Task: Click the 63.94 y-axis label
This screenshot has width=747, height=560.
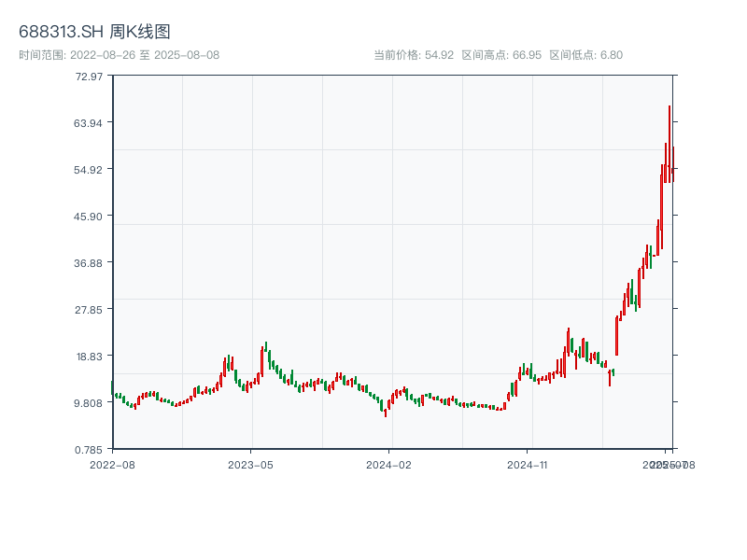Action: [x=90, y=122]
